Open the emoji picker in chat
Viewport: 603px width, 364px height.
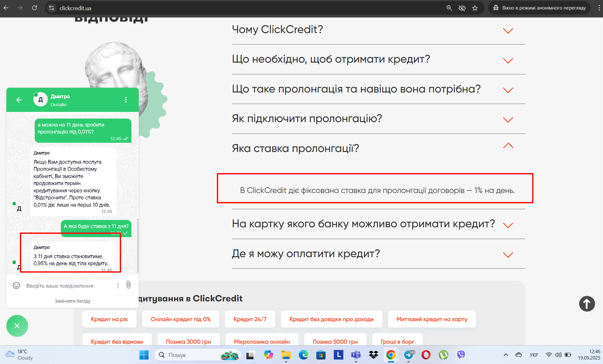click(x=16, y=285)
